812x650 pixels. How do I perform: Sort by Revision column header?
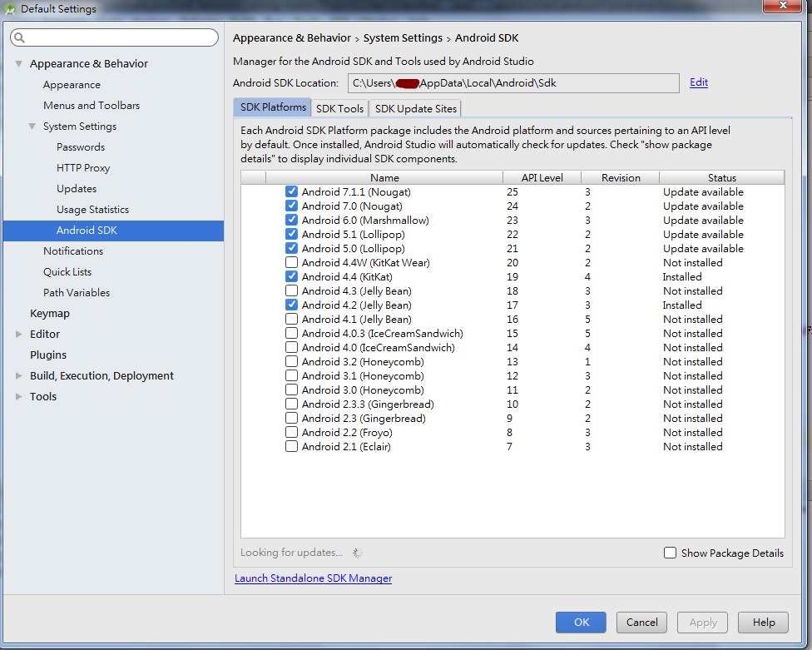[x=621, y=177]
